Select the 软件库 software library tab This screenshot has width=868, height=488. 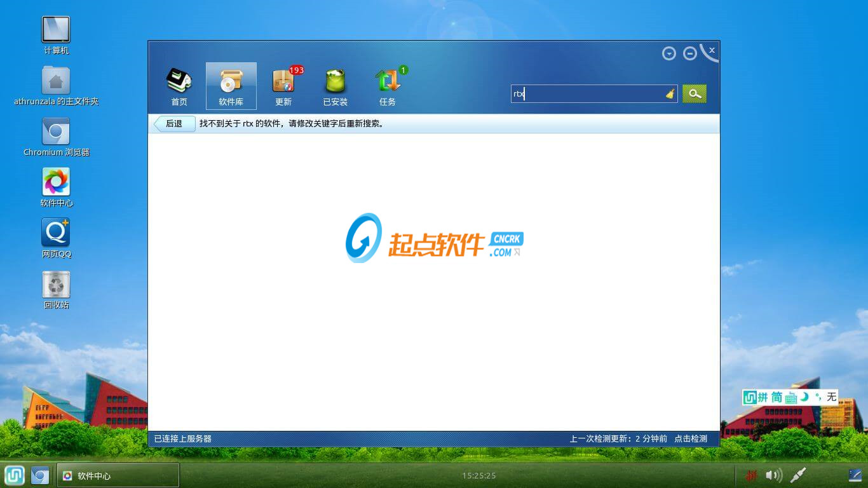(x=231, y=86)
